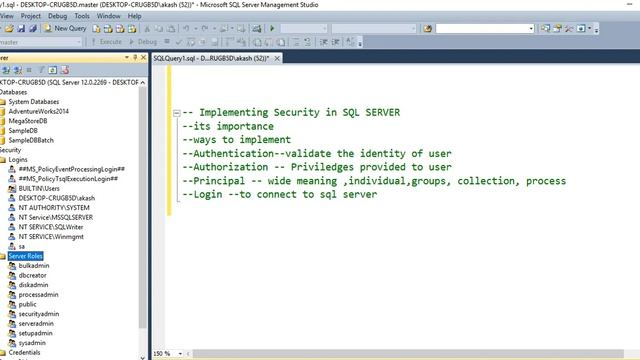Click the '--Login --to connect to sql server' line
Screen dimensions: 640x360
click(280, 194)
